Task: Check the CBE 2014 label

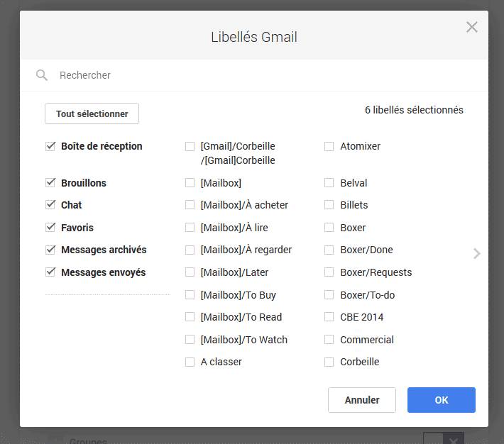Action: (329, 317)
